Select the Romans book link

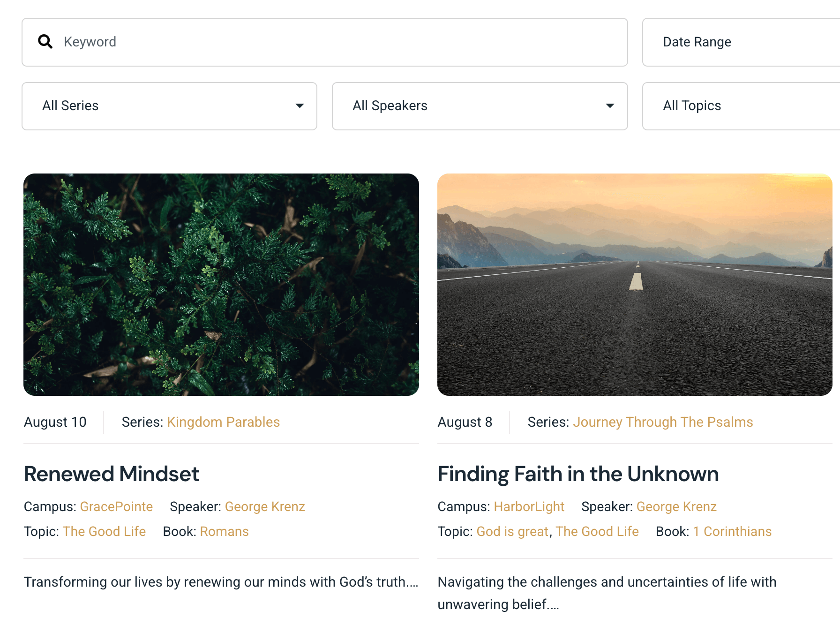224,531
